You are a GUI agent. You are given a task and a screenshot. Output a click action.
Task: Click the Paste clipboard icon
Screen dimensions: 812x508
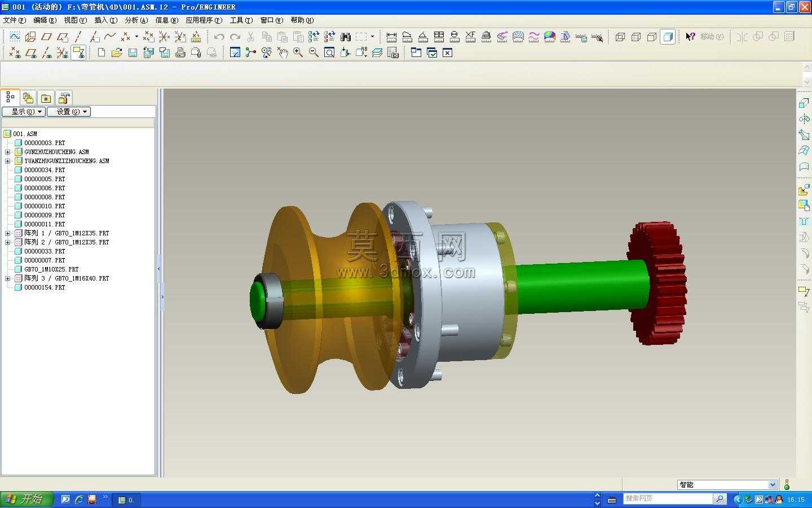(283, 37)
